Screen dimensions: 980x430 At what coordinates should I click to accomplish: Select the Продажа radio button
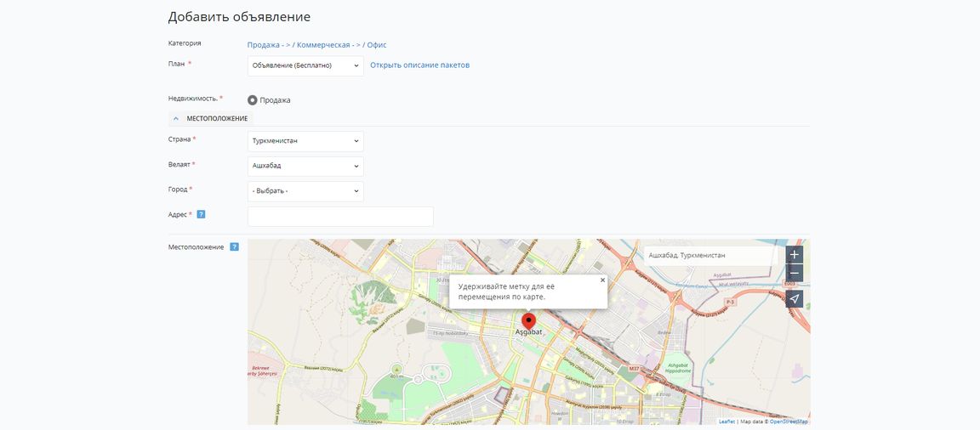click(x=253, y=100)
